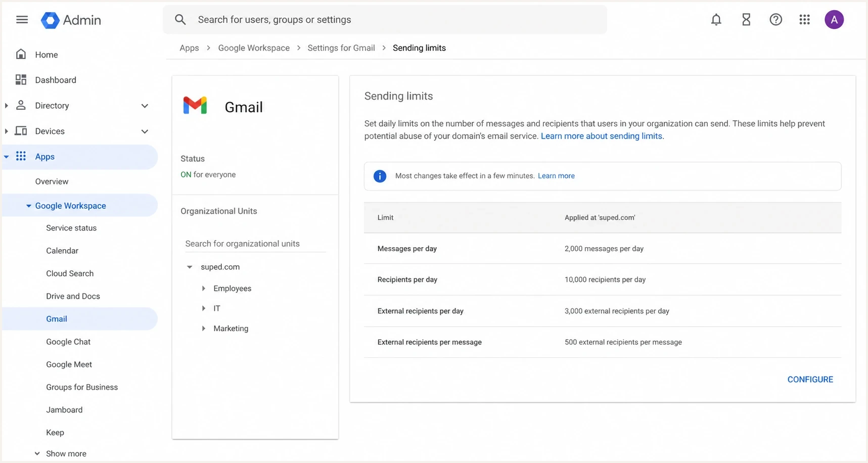Collapse the Google Workspace subtree arrow
The width and height of the screenshot is (868, 463).
[28, 206]
